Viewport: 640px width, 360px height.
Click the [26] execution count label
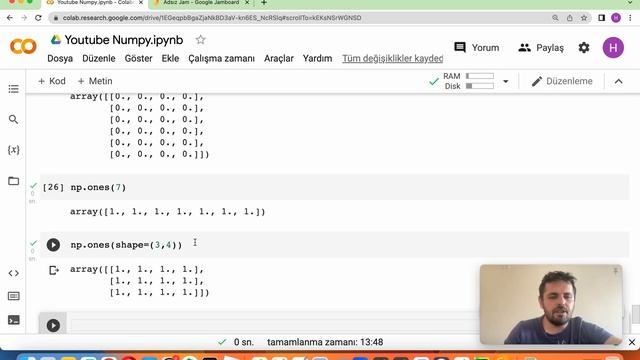tap(53, 187)
